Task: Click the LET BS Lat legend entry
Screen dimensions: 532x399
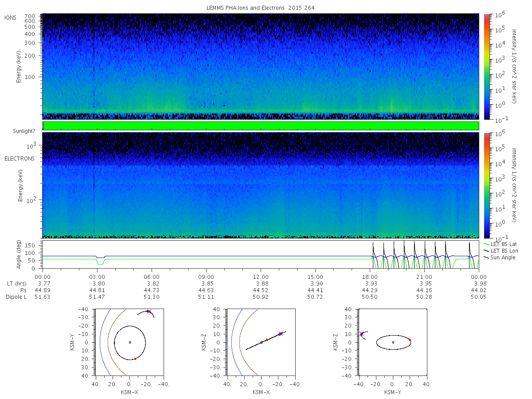Action: pyautogui.click(x=500, y=244)
